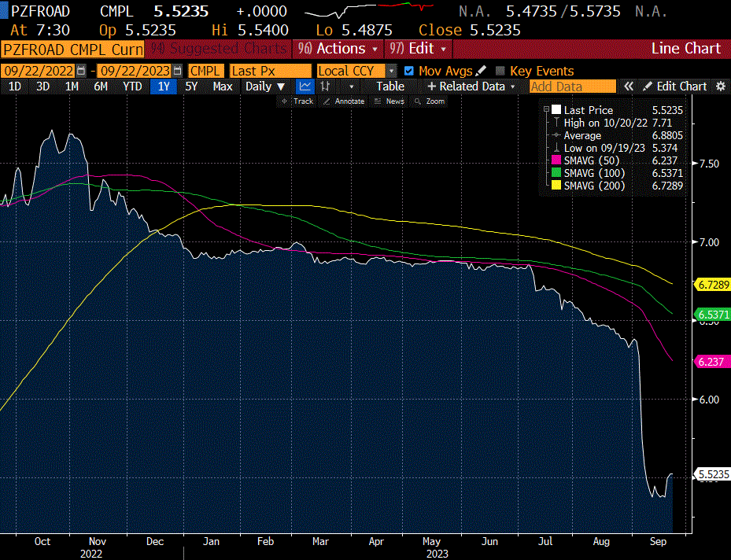Select the Max time range
The image size is (731, 560).
223,87
